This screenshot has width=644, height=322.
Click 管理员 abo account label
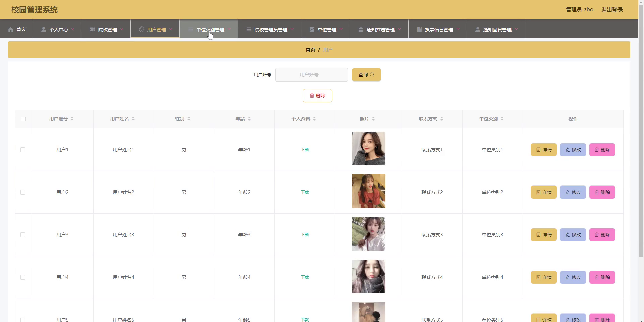point(579,10)
